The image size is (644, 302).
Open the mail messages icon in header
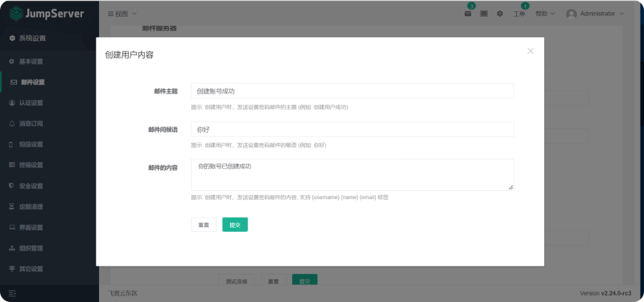468,14
